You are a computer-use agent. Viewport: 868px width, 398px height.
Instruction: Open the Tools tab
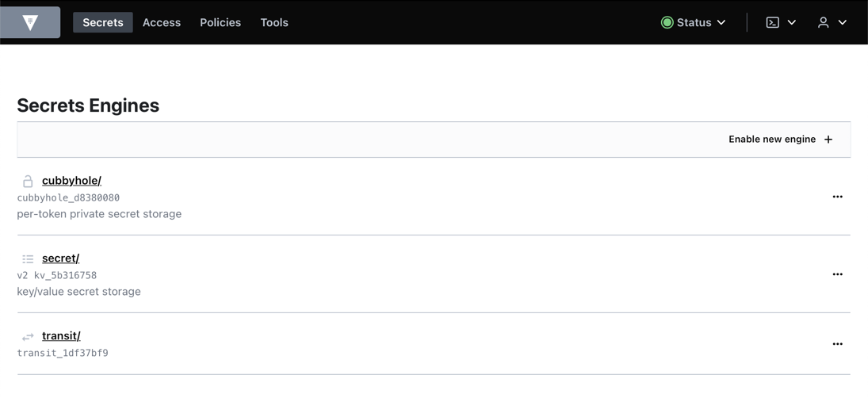pos(274,22)
